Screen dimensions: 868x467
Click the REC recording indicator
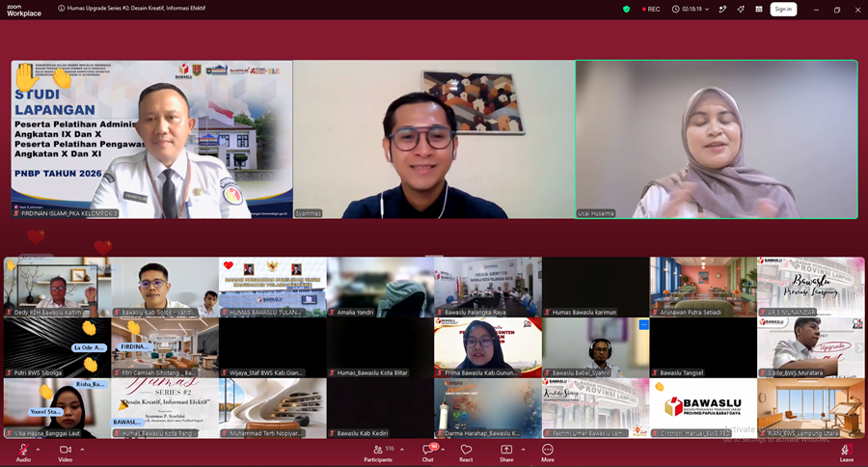651,9
